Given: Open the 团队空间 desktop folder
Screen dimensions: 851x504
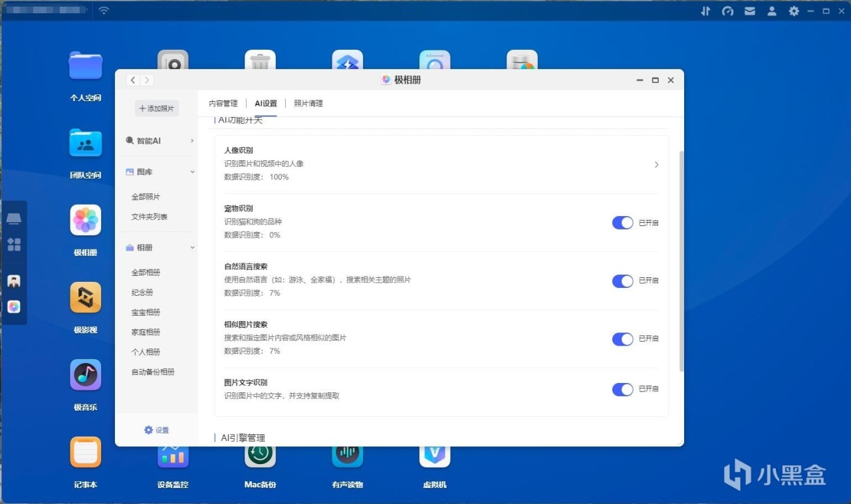Looking at the screenshot, I should [x=86, y=142].
